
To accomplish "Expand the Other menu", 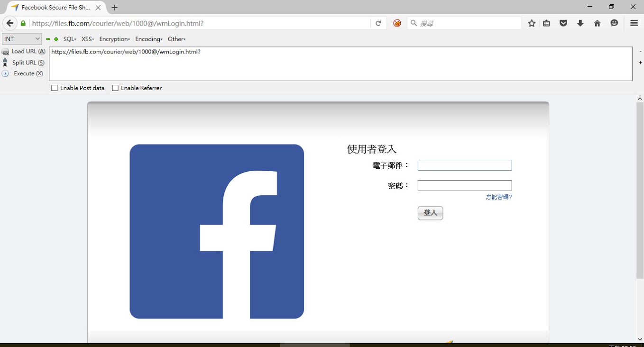I will pyautogui.click(x=177, y=39).
